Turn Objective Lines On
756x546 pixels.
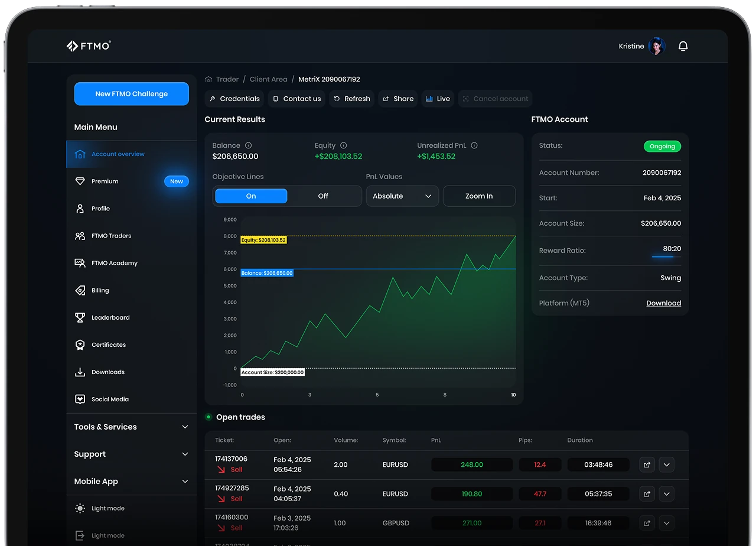[x=251, y=196]
